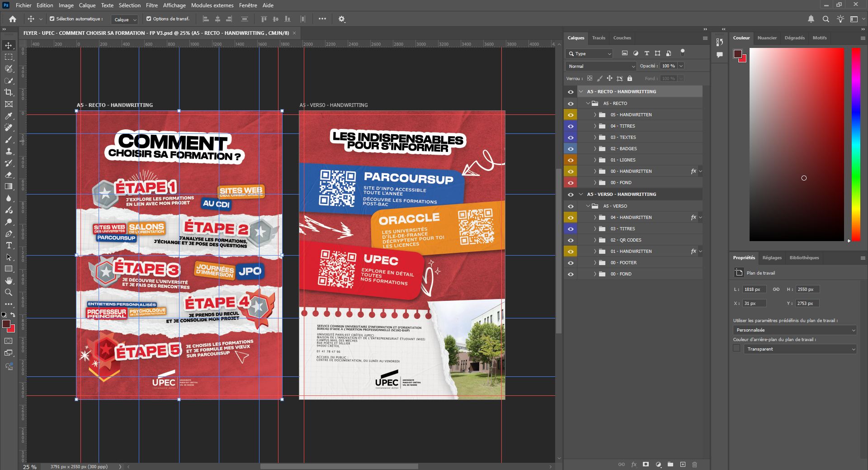
Task: Open the options bar settings gear
Action: (342, 19)
